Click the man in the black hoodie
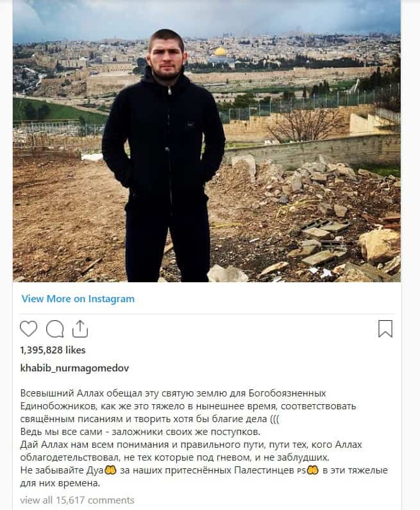Image resolution: width=420 pixels, height=510 pixels. click(164, 156)
